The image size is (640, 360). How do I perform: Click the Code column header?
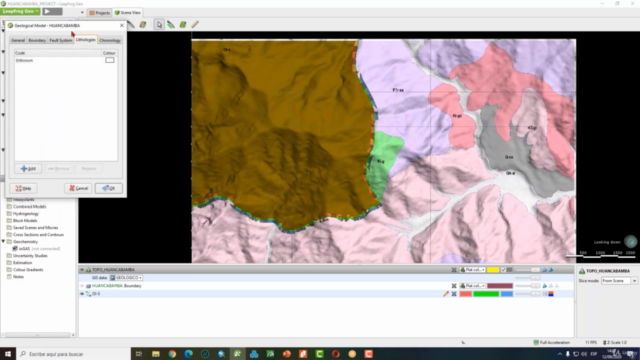click(x=58, y=53)
